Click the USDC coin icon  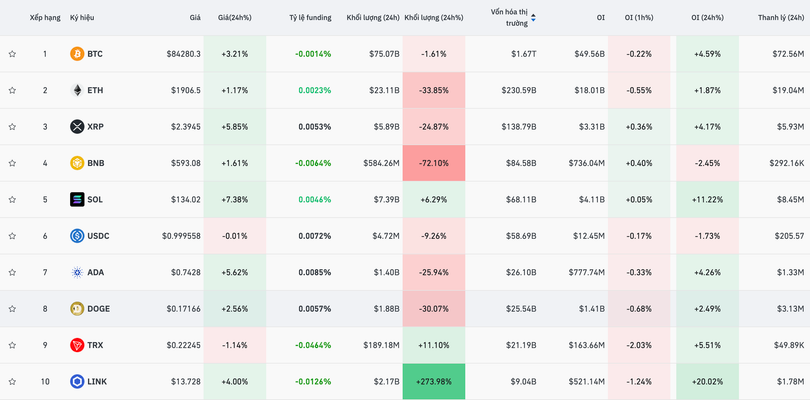pyautogui.click(x=77, y=236)
